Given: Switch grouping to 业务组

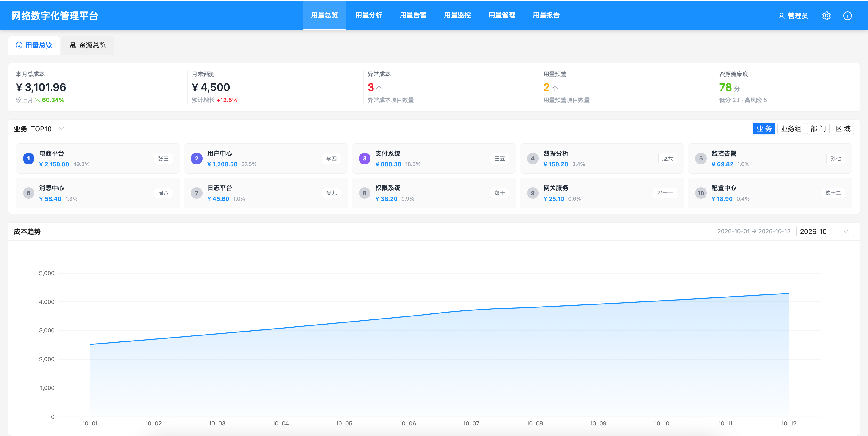Looking at the screenshot, I should (x=791, y=129).
